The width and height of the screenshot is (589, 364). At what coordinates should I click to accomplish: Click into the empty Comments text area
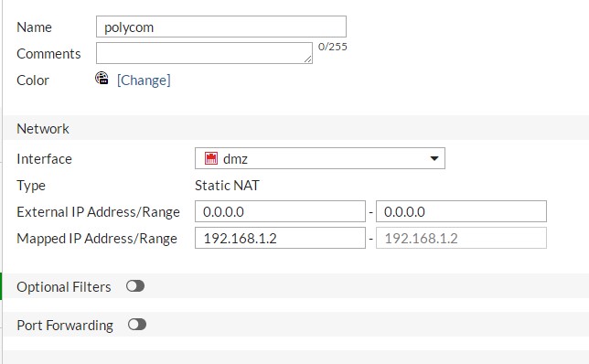coord(204,53)
